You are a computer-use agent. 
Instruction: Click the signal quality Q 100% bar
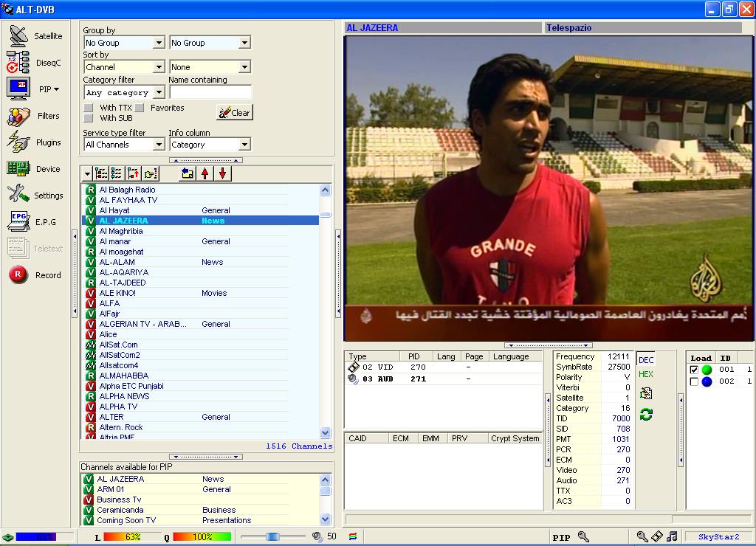pyautogui.click(x=202, y=537)
